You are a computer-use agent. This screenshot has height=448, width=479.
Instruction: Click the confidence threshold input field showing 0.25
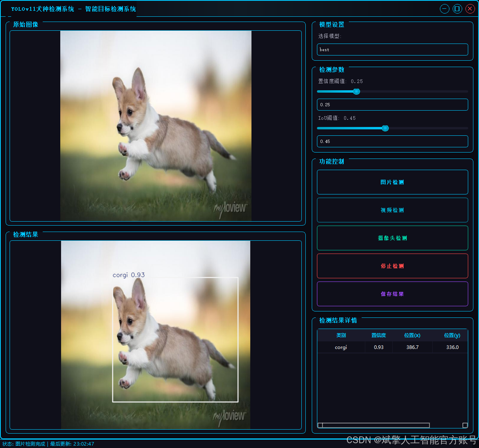click(392, 105)
